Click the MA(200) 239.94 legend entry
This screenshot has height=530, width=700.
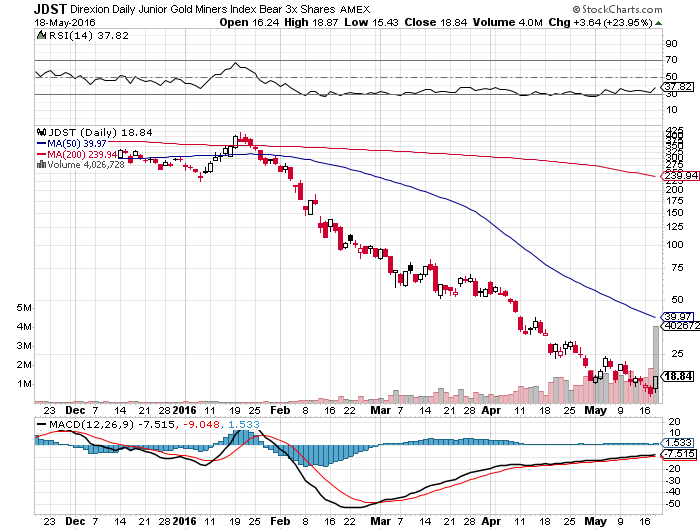tap(82, 154)
